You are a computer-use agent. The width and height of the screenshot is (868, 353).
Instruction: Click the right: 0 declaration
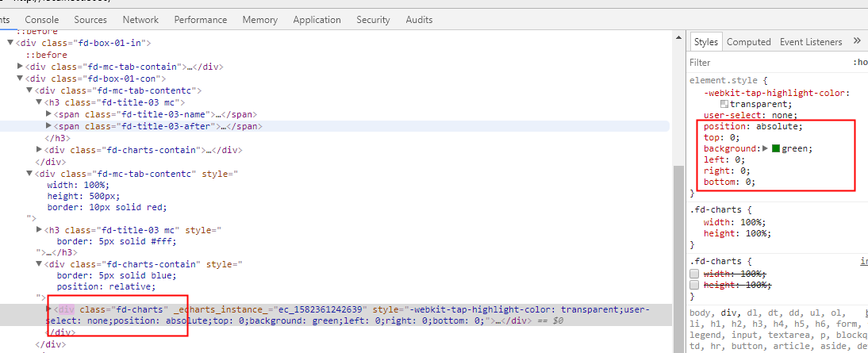coord(728,171)
